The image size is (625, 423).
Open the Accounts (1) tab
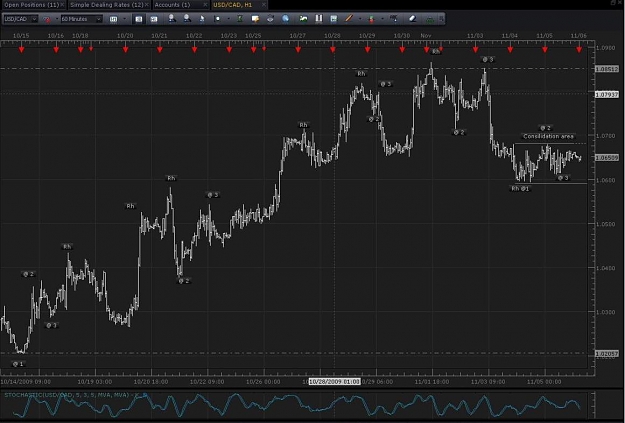[172, 5]
